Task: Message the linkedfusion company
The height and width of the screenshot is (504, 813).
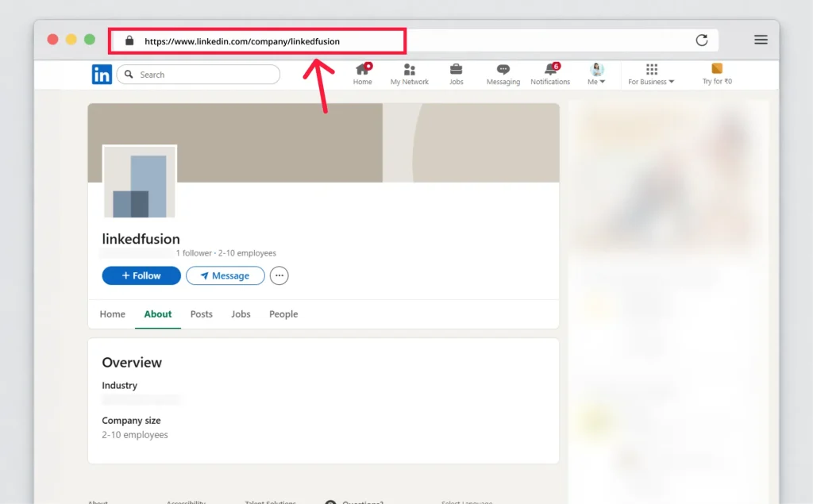Action: coord(225,276)
